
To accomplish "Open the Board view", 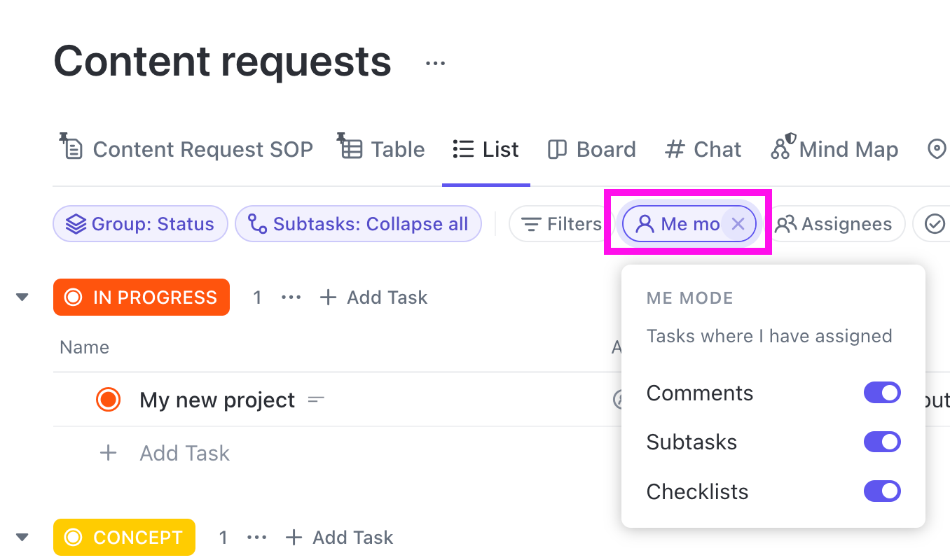I will pyautogui.click(x=591, y=148).
